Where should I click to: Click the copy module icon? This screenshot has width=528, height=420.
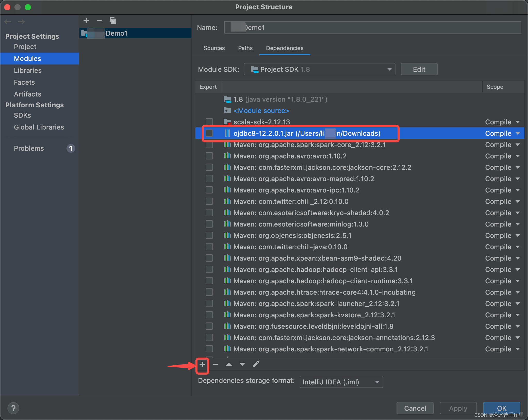tap(113, 21)
